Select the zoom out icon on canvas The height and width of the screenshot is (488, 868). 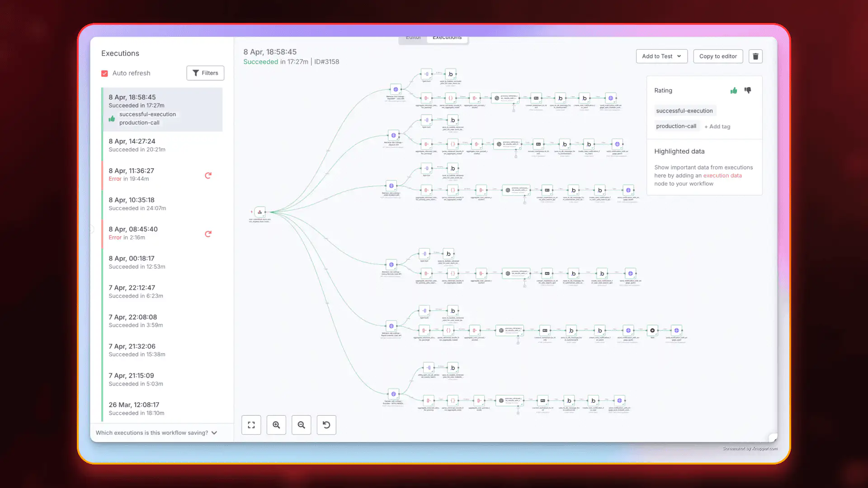(302, 425)
